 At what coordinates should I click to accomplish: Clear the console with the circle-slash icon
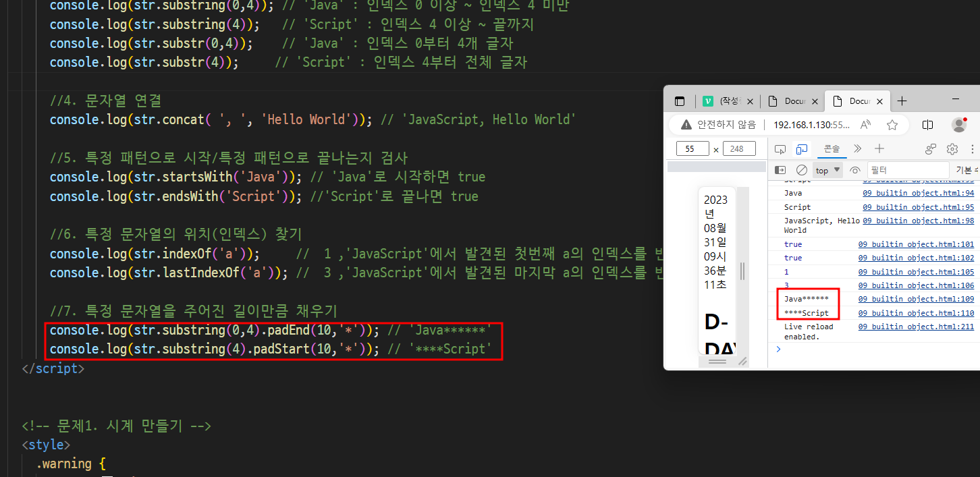coord(802,170)
